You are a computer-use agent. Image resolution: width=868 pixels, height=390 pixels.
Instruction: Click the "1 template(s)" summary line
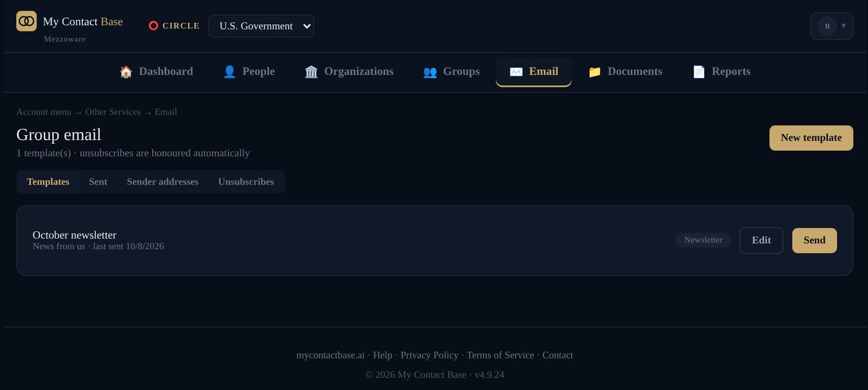pyautogui.click(x=133, y=153)
